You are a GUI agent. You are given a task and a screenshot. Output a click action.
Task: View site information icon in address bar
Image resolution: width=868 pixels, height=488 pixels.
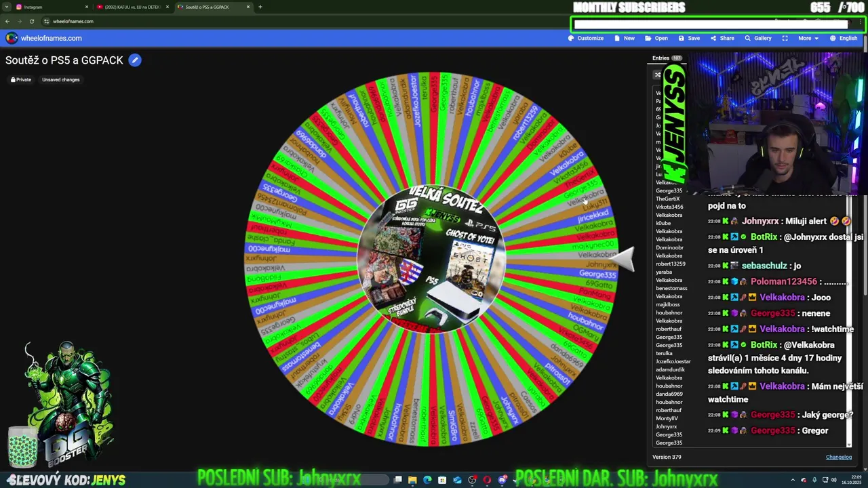tap(46, 21)
